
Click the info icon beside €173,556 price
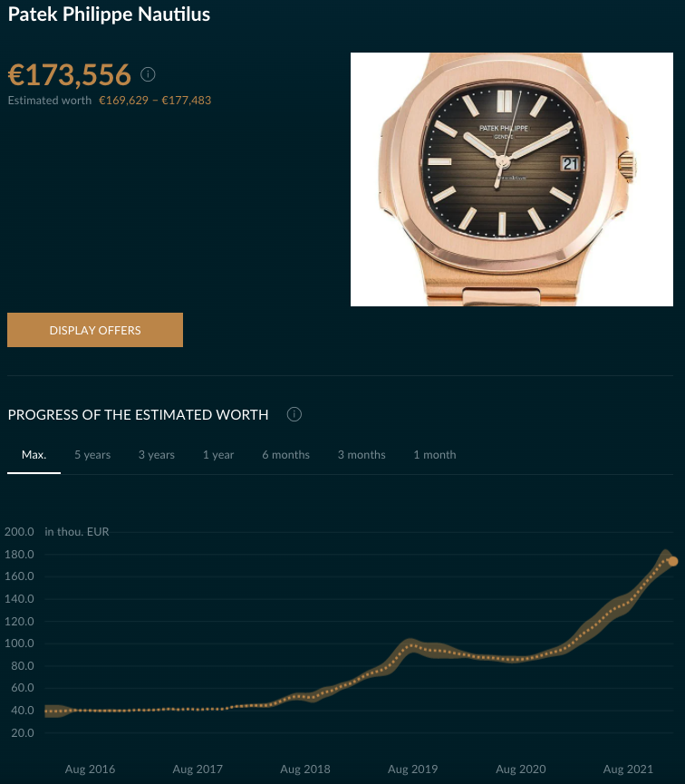148,74
